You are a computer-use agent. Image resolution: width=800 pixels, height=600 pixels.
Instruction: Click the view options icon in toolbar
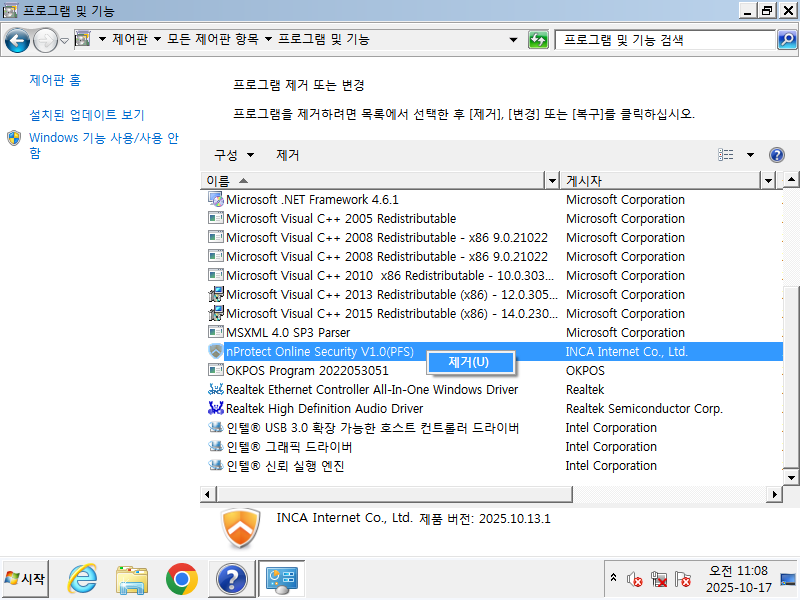(x=726, y=155)
